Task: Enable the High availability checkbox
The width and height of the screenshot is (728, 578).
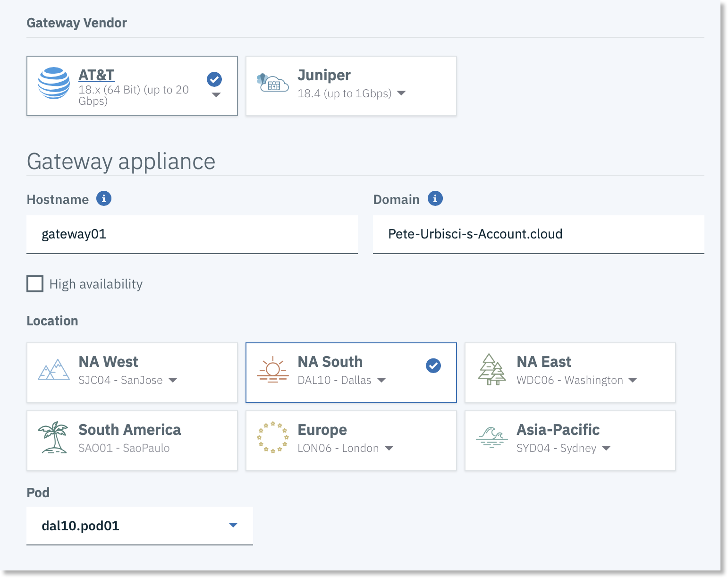Action: click(35, 284)
